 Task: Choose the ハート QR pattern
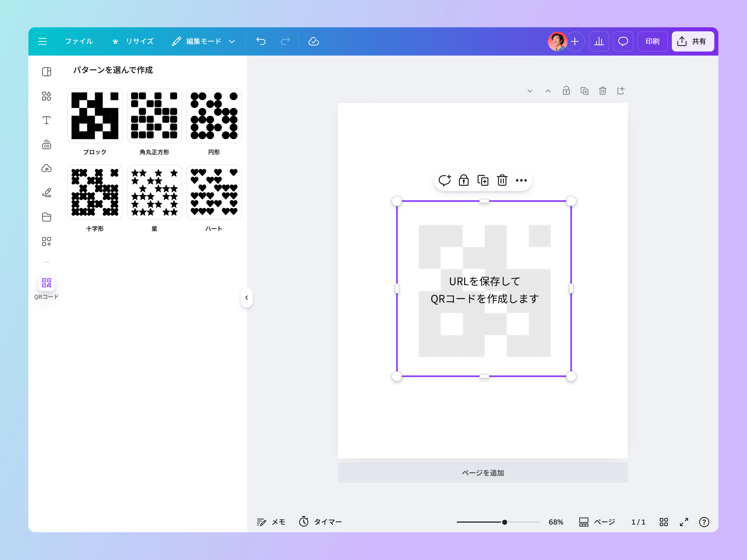(x=214, y=192)
